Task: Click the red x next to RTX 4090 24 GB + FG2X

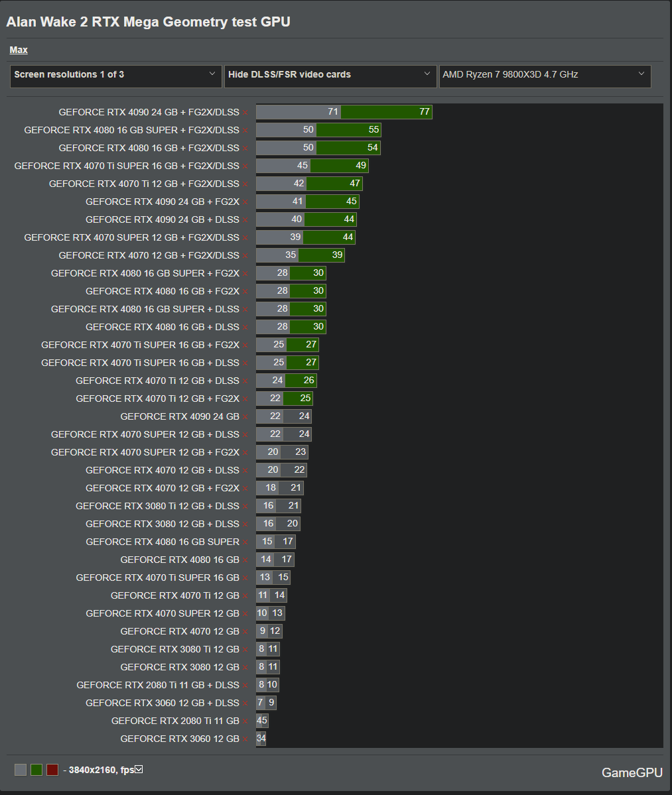Action: click(x=245, y=202)
